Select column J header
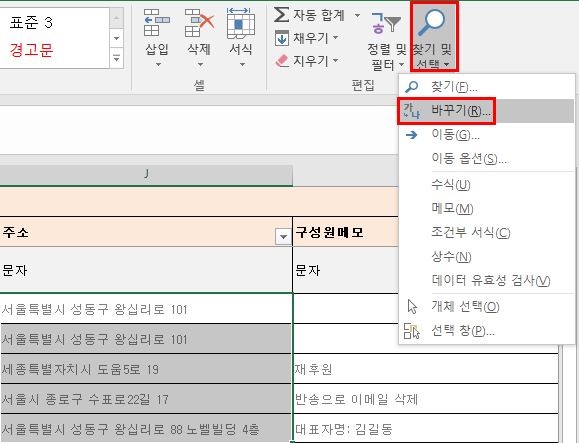Viewport: 579px width, 443px height. point(146,174)
